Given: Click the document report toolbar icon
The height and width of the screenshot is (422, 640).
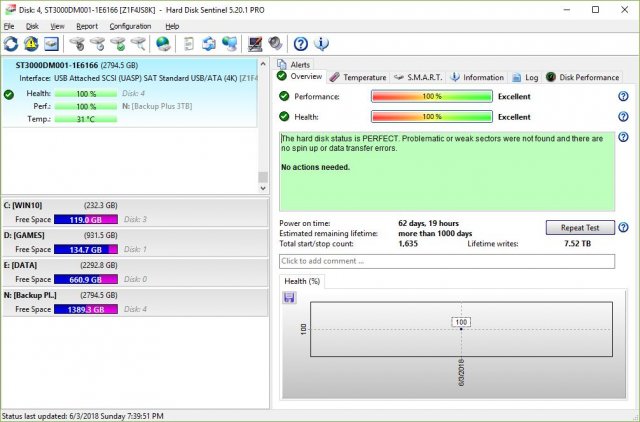Looking at the screenshot, I should tap(189, 44).
